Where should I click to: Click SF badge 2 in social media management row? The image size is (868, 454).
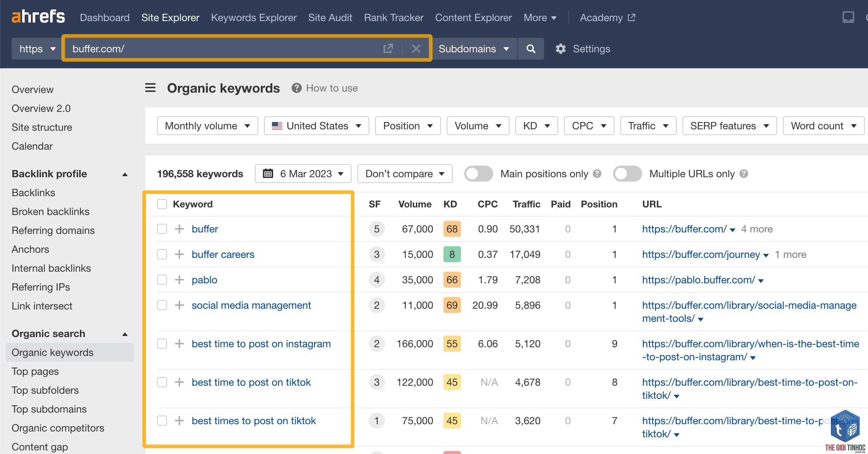377,305
